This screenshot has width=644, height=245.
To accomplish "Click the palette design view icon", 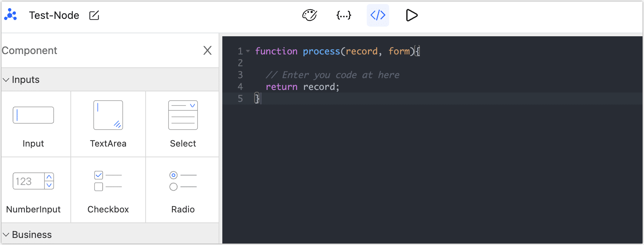I will [x=309, y=15].
